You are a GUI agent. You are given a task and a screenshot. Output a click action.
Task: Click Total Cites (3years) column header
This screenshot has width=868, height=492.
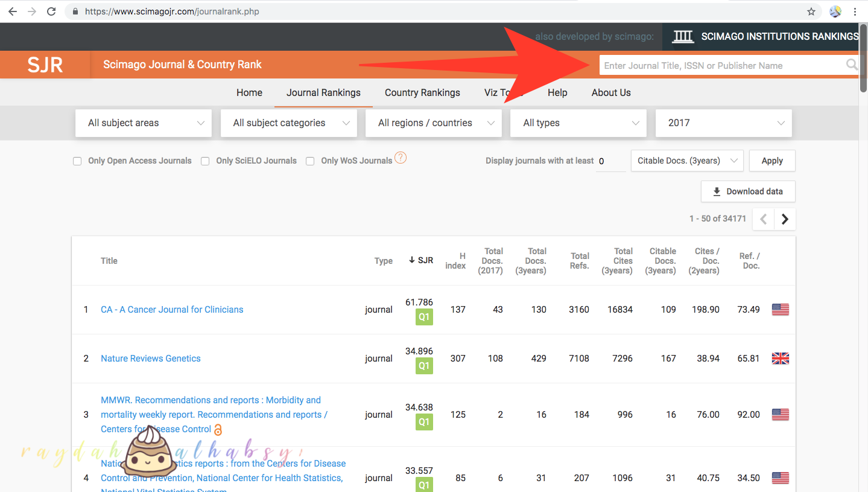pos(617,261)
